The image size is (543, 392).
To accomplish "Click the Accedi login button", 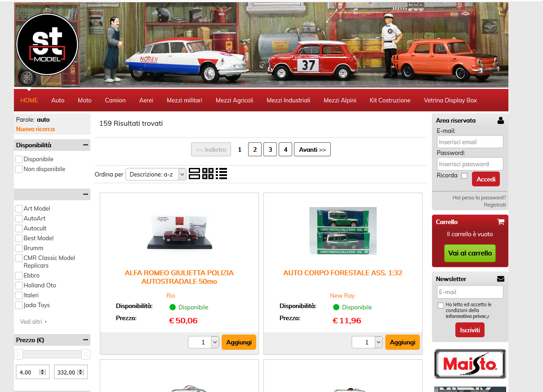I will [x=486, y=179].
